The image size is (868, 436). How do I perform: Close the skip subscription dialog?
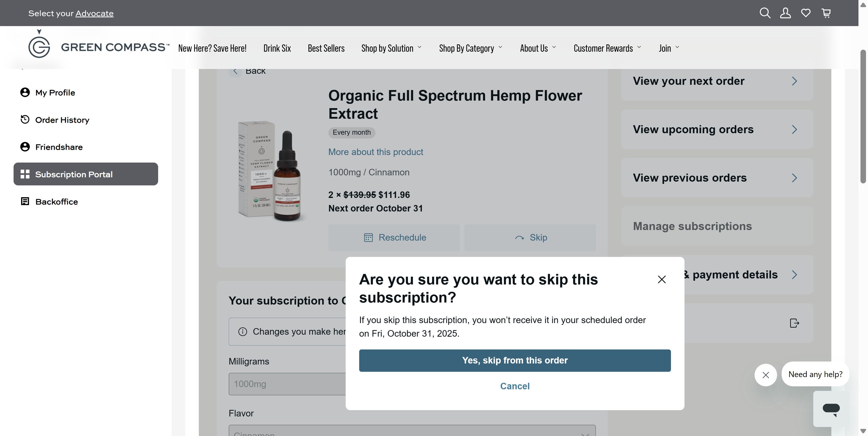pyautogui.click(x=661, y=279)
